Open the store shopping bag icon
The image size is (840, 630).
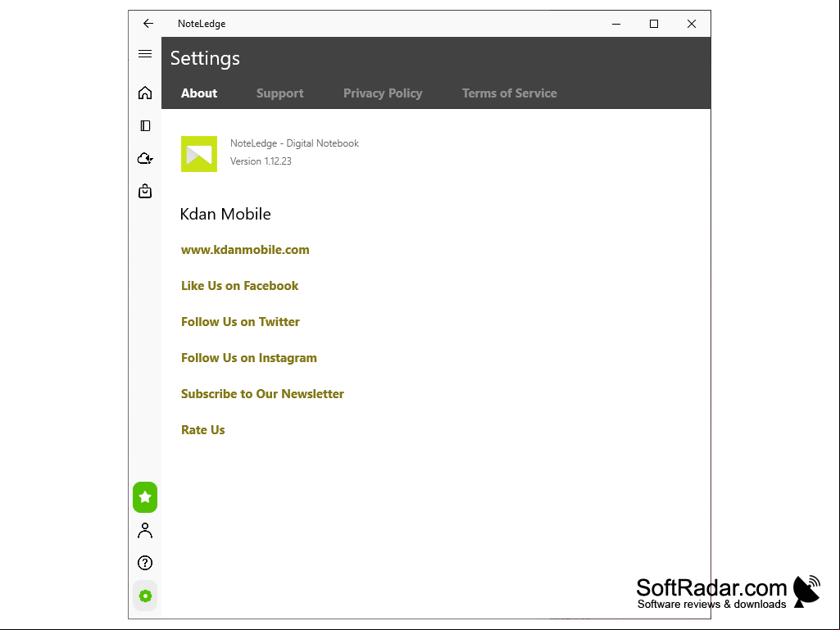click(145, 191)
